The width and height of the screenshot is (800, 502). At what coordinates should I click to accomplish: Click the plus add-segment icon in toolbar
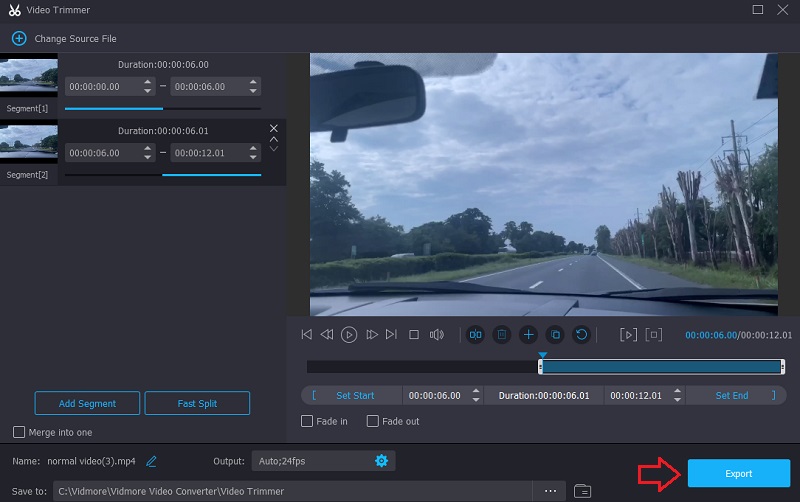click(528, 335)
